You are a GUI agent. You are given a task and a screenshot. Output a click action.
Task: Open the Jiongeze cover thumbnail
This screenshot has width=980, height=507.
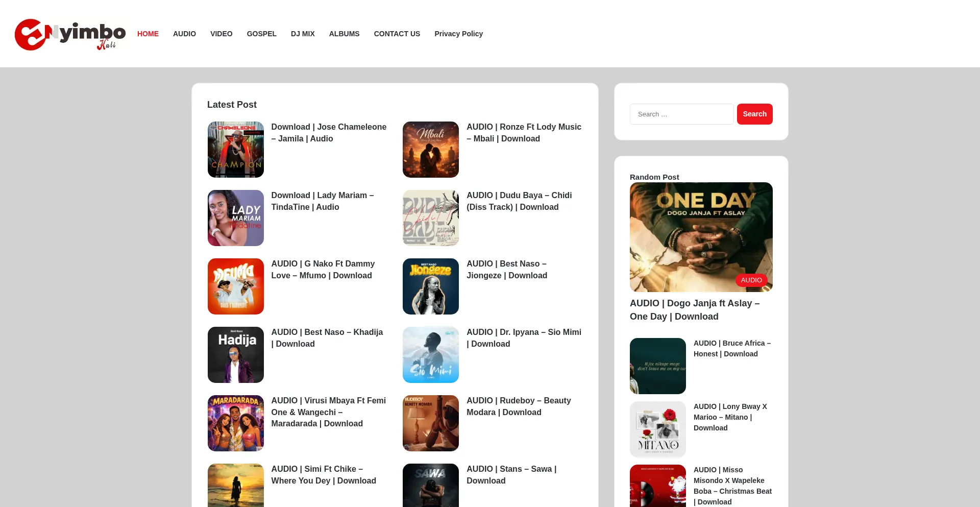coord(431,286)
